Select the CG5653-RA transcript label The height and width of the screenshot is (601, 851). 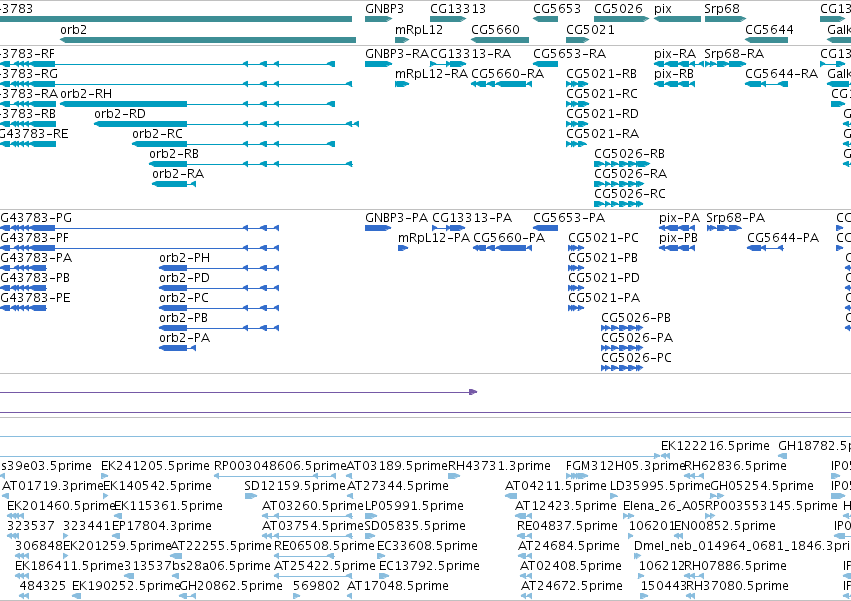click(x=569, y=53)
